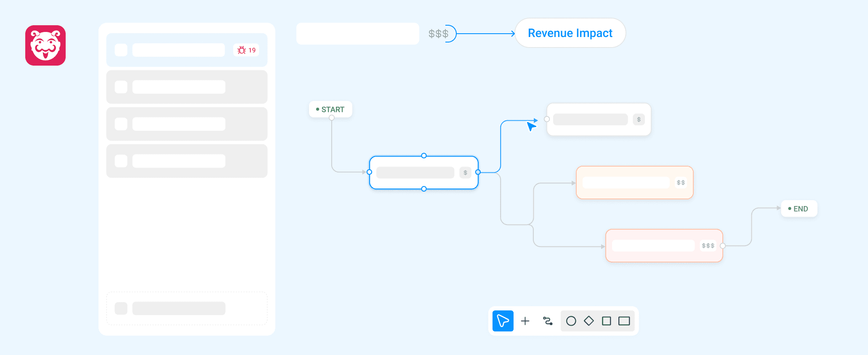This screenshot has height=355, width=868.
Task: Click the blank field beside the $$$ label
Action: [357, 34]
